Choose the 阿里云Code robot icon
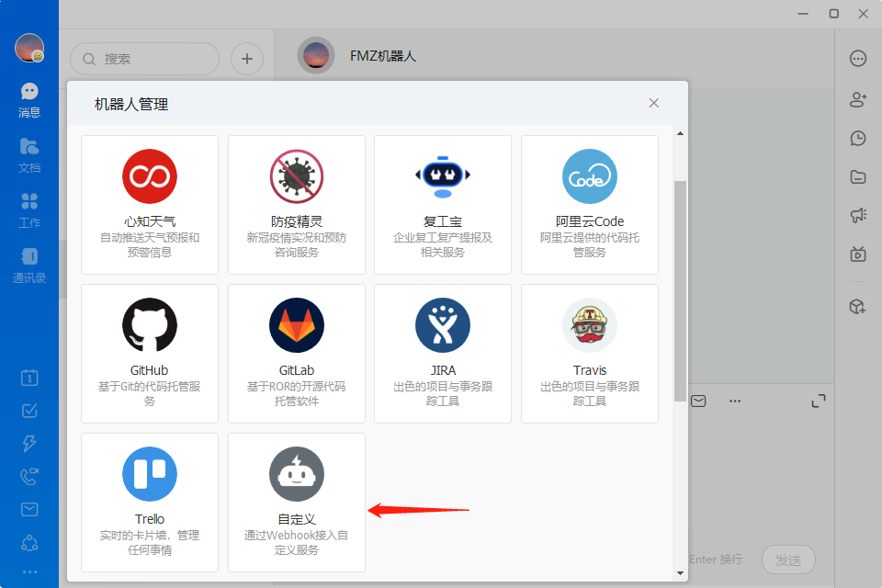 click(x=590, y=176)
